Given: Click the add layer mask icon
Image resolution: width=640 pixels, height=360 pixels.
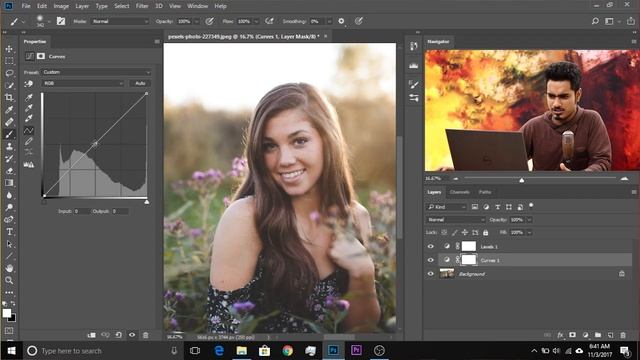Looking at the screenshot, I should coord(572,335).
